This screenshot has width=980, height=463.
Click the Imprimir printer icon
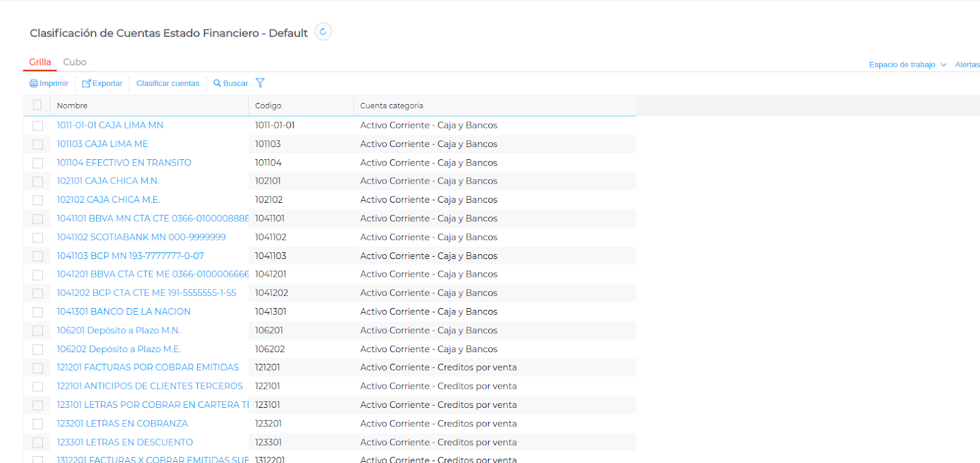coord(34,83)
